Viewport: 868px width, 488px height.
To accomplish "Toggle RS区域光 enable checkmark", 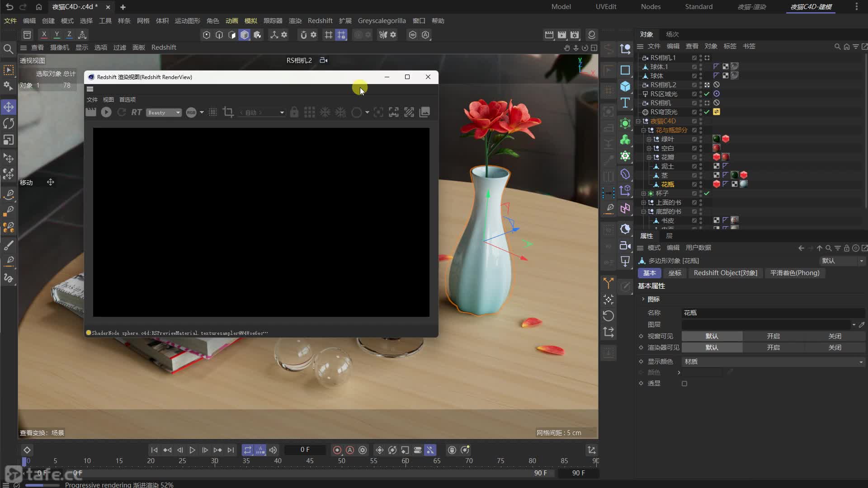I will click(x=707, y=94).
